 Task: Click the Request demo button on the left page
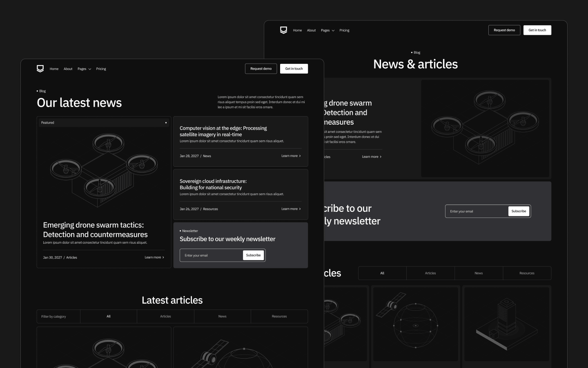[261, 68]
